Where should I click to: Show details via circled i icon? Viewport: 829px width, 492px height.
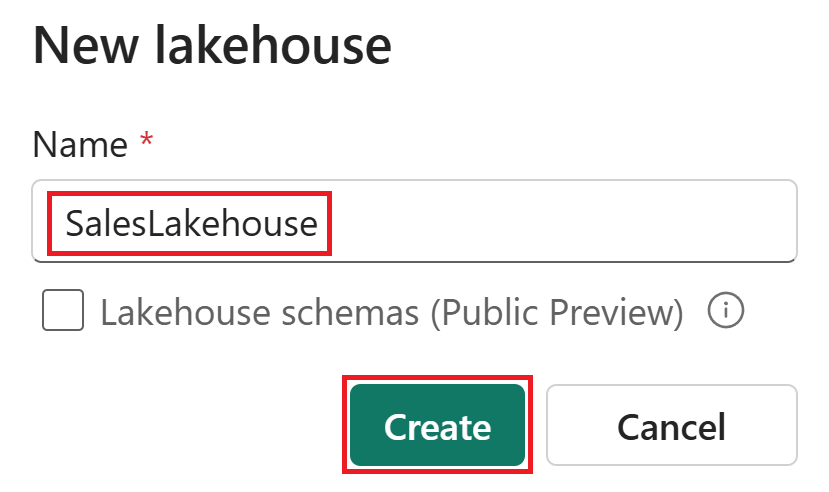726,312
